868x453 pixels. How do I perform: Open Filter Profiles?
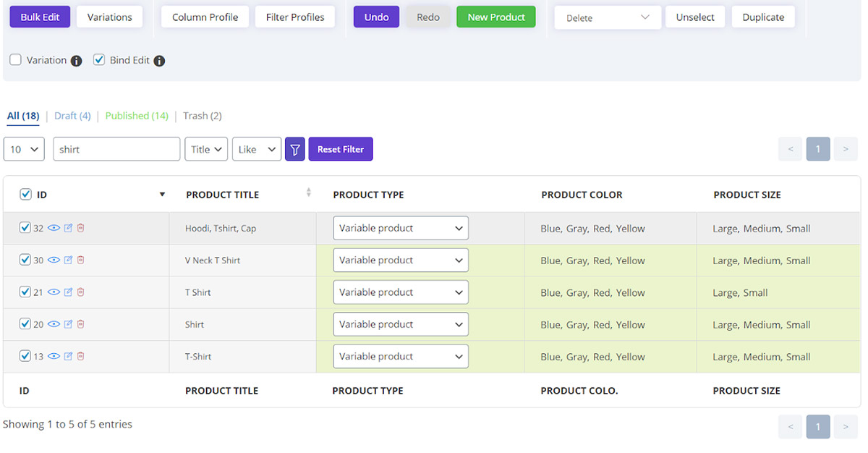[x=295, y=17]
